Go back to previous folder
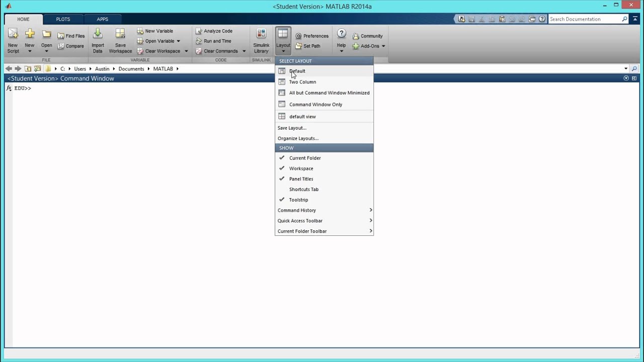The image size is (644, 362). (x=9, y=68)
